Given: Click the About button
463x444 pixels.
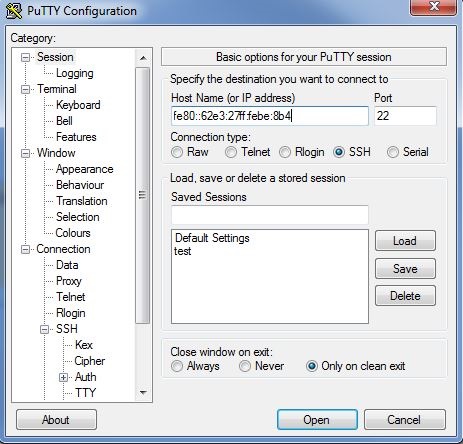Looking at the screenshot, I should click(56, 420).
